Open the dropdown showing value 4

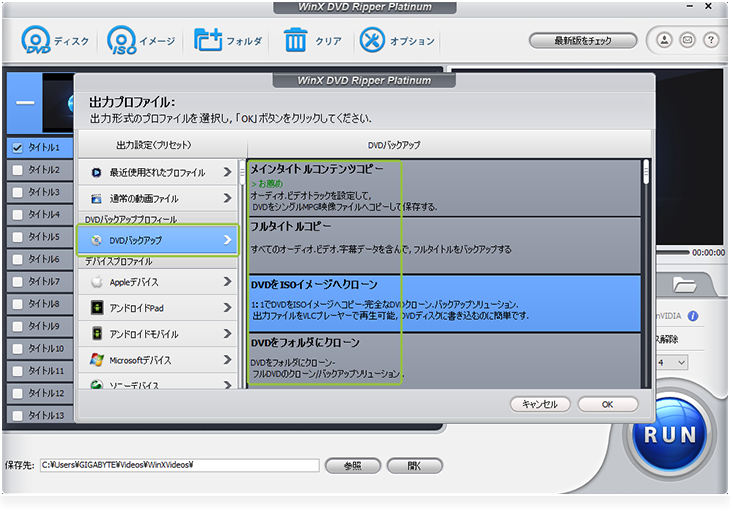[x=672, y=362]
